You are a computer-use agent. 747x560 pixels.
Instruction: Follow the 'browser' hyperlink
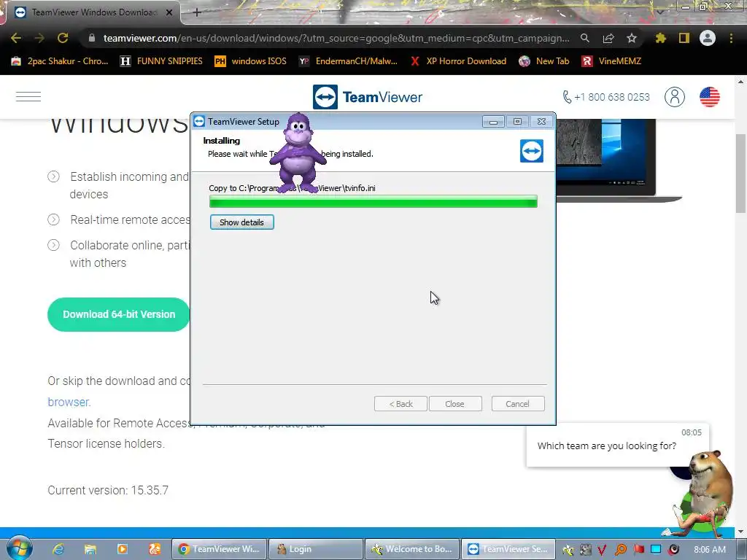tap(68, 402)
